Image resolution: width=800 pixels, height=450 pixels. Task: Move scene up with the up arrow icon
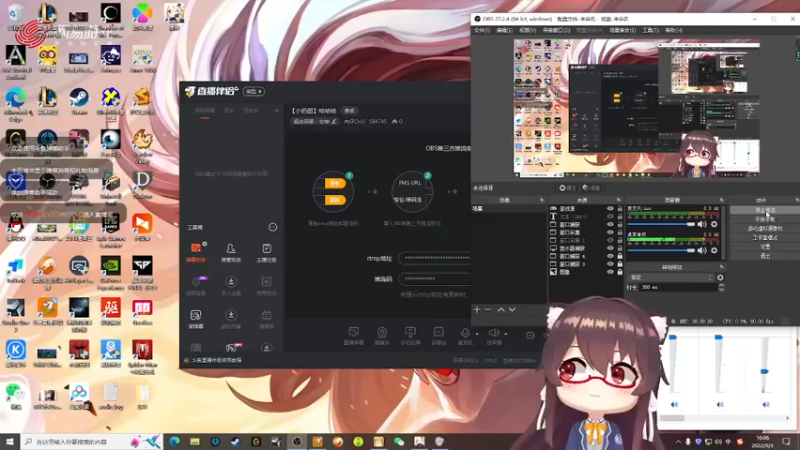(501, 309)
